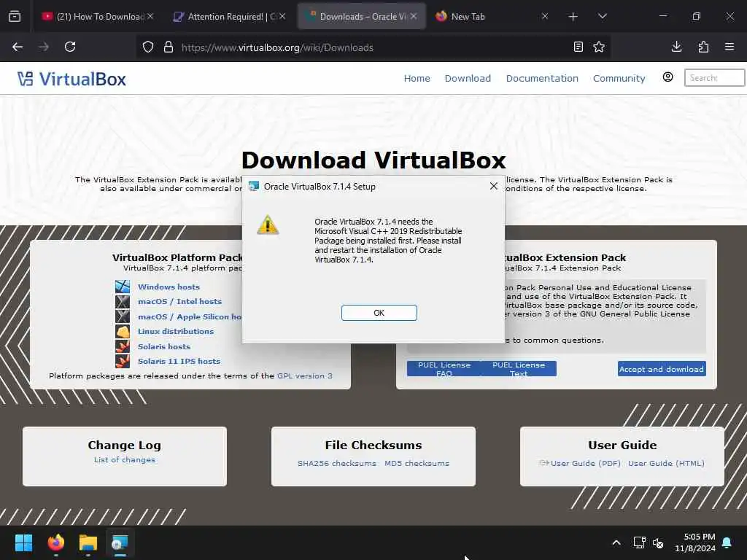Click the taskbar clock showing 5:05 PM
Image resolution: width=747 pixels, height=560 pixels.
[695, 542]
